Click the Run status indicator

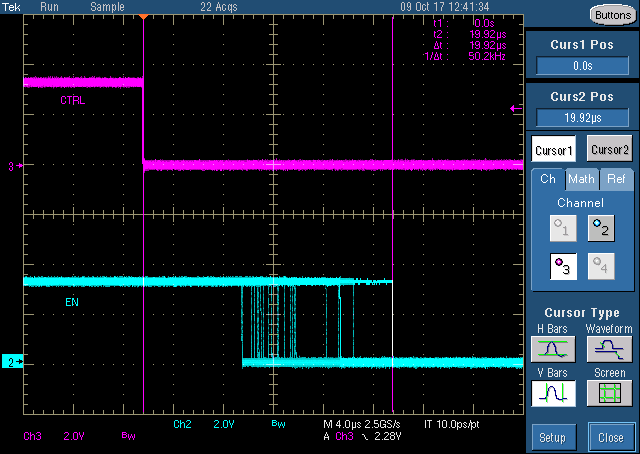tap(49, 7)
